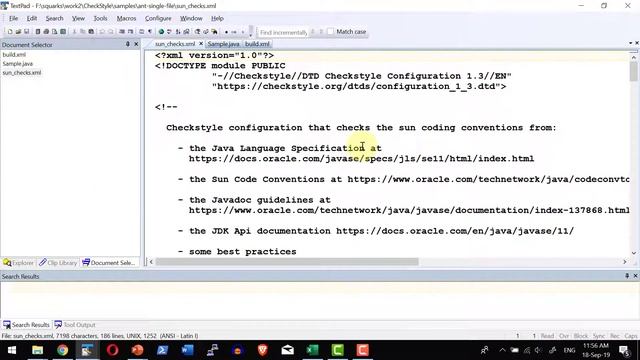Viewport: 640px width, 360px height.
Task: Open the File menu
Action: tap(13, 18)
